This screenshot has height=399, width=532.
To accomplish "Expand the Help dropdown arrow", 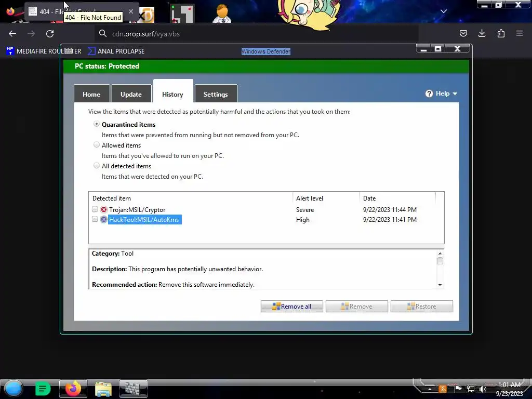I will coord(455,94).
